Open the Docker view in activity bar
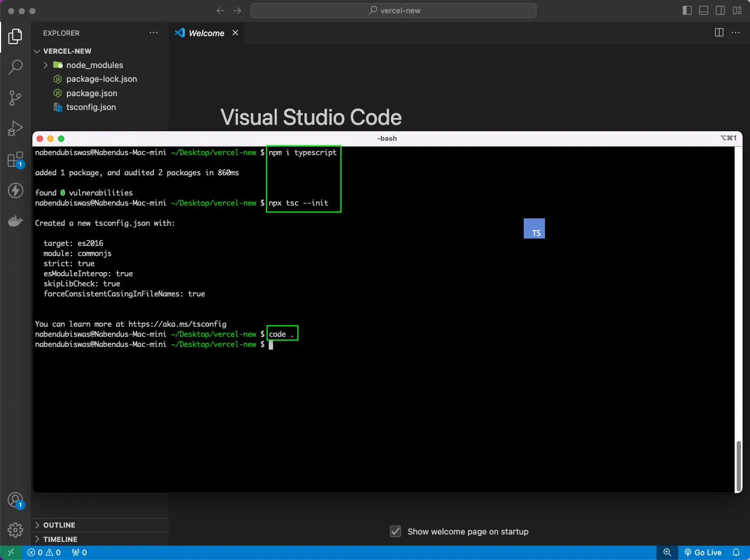 [15, 221]
